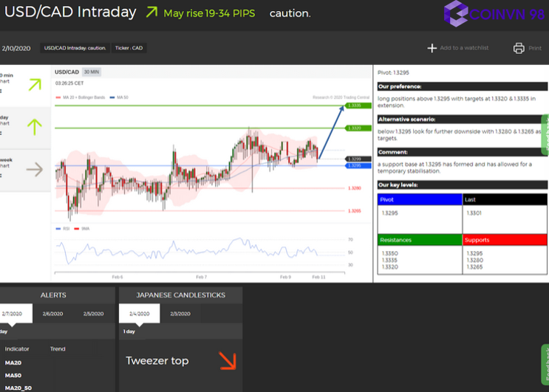Viewport: 549px width, 392px height.
Task: Click the printer icon
Action: coord(519,48)
